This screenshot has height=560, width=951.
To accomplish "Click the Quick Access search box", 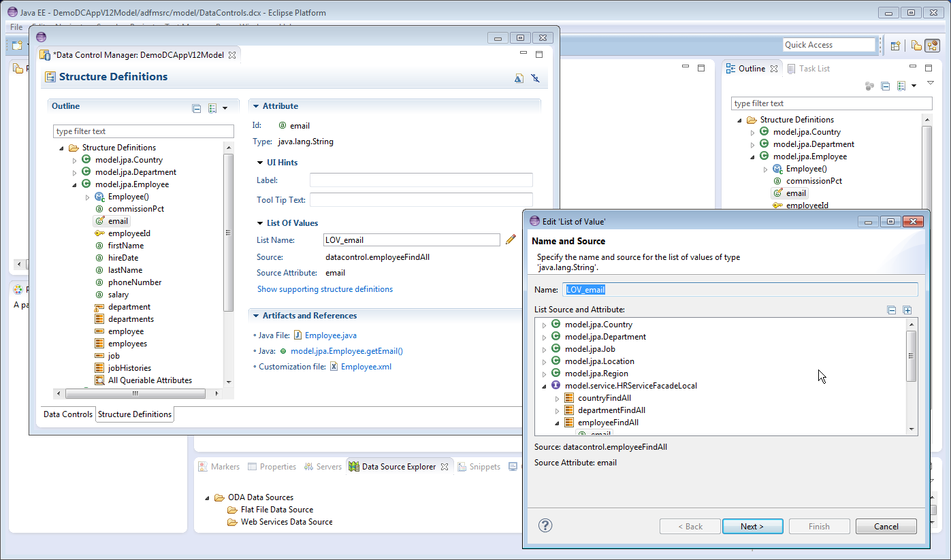I will (x=829, y=45).
